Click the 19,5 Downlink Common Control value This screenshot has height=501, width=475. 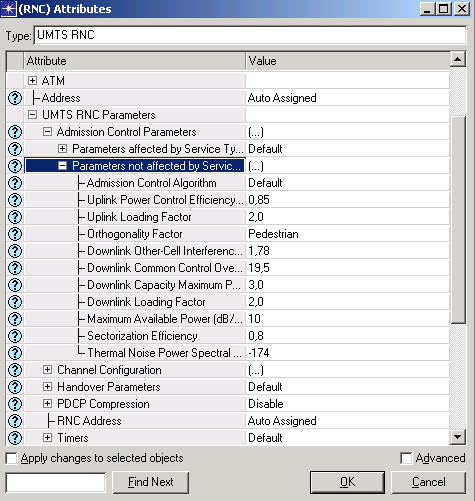pos(259,268)
